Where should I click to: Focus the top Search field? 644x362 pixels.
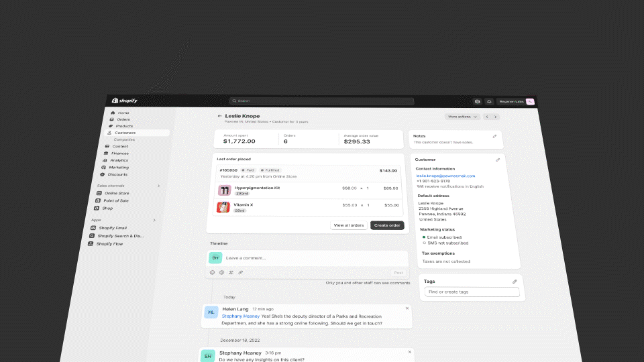click(321, 101)
